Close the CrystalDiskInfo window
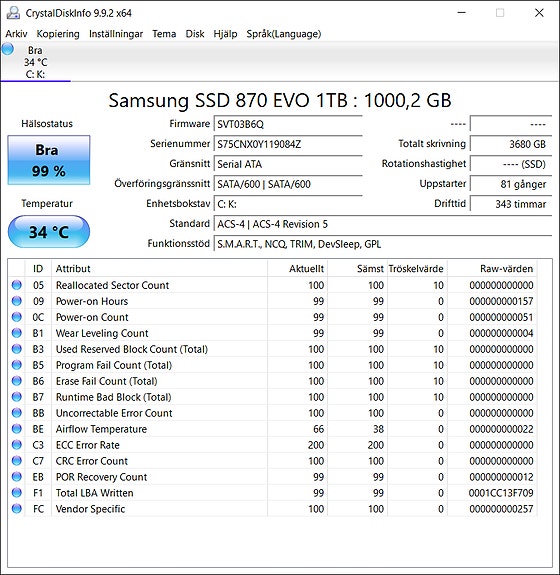 click(x=539, y=13)
